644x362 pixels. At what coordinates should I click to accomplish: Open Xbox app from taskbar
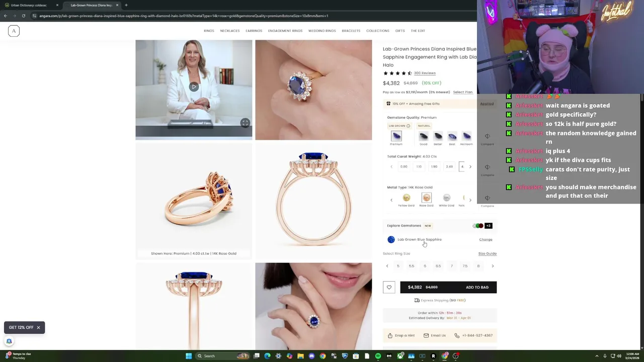(x=400, y=356)
